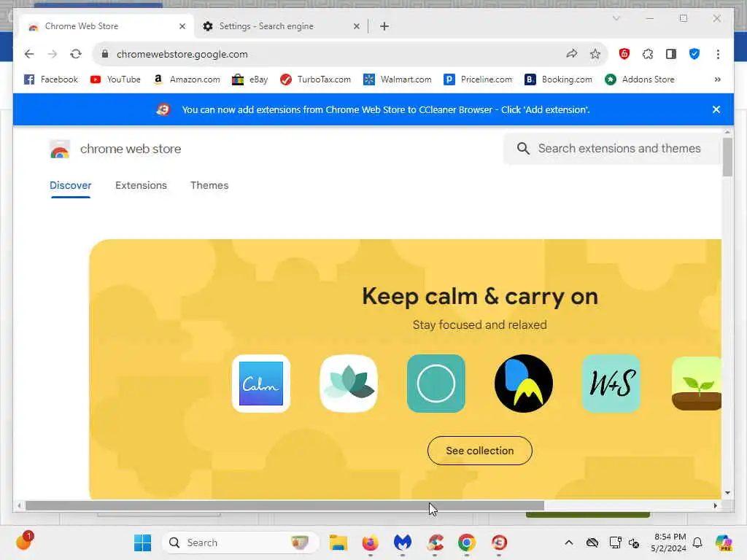Screen dimensions: 747x560
Task: Click the magnifier icon in store search
Action: tap(523, 149)
